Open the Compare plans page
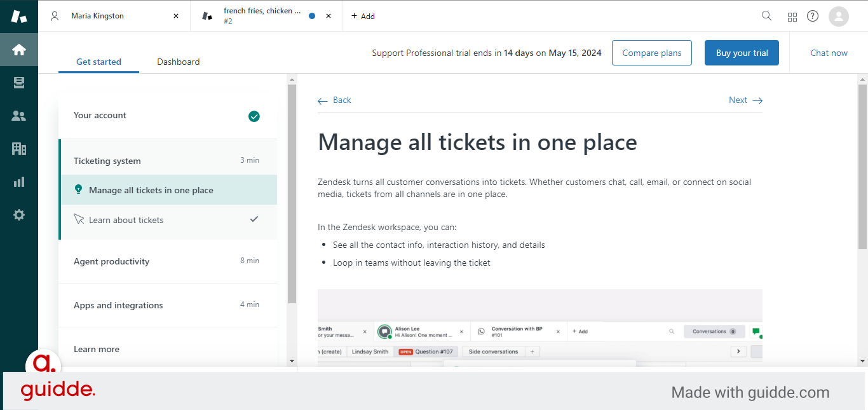 651,53
